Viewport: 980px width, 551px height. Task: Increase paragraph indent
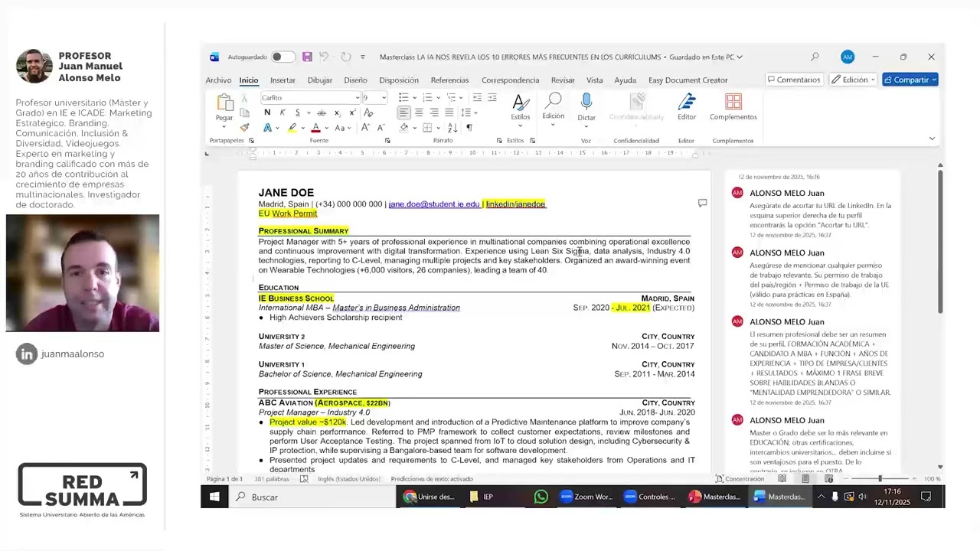point(492,98)
